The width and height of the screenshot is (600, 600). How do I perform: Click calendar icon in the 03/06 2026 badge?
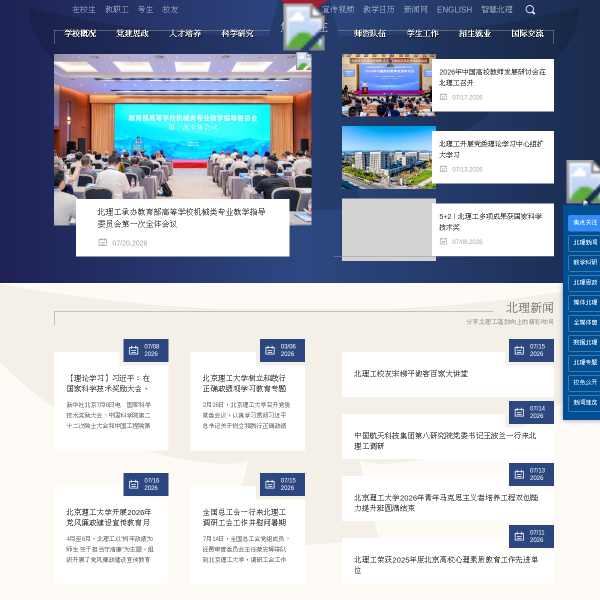click(x=270, y=350)
